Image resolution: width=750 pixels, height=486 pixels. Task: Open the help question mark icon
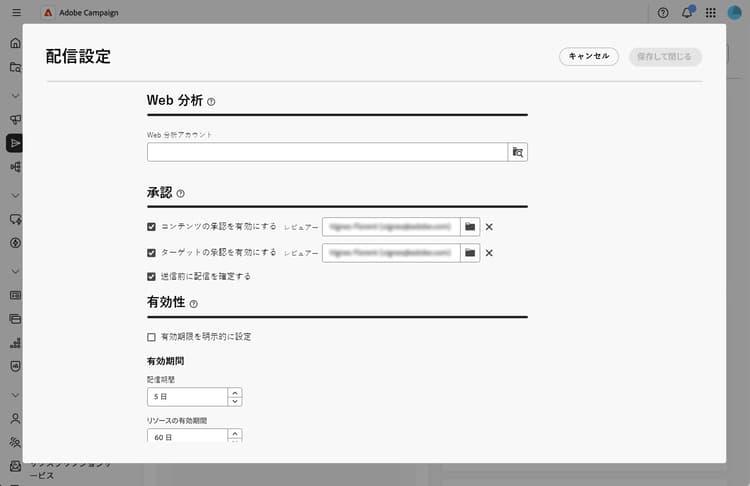662,13
